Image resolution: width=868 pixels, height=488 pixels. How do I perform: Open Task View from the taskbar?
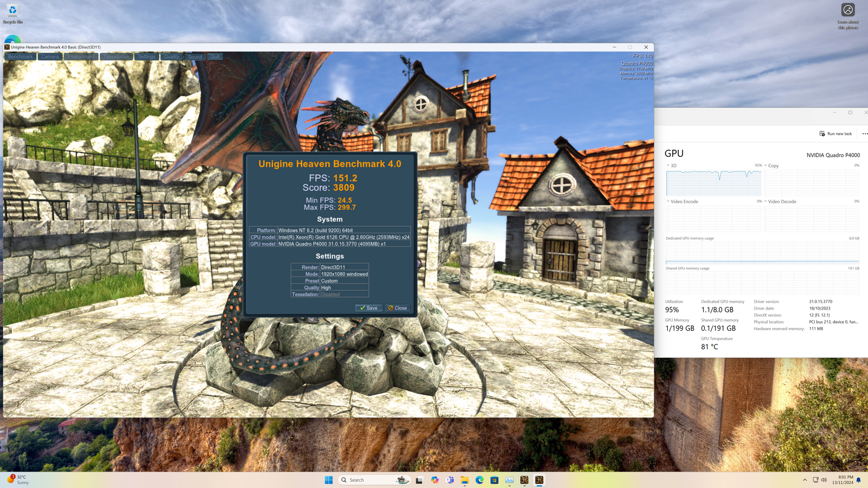tap(419, 480)
